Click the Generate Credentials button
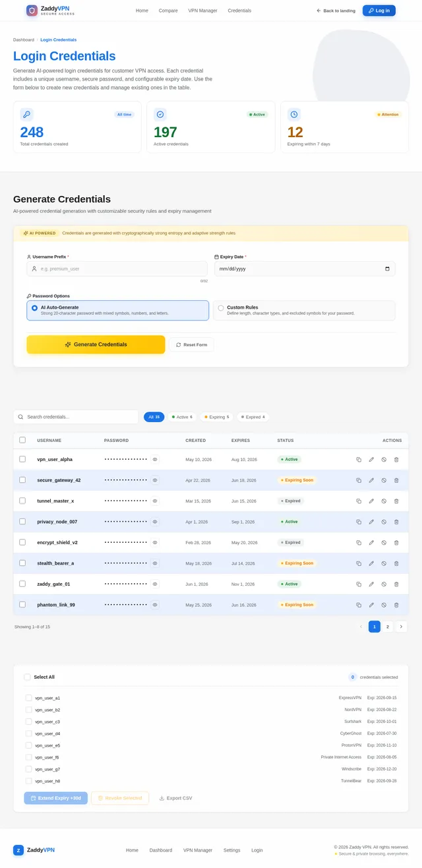 click(96, 344)
